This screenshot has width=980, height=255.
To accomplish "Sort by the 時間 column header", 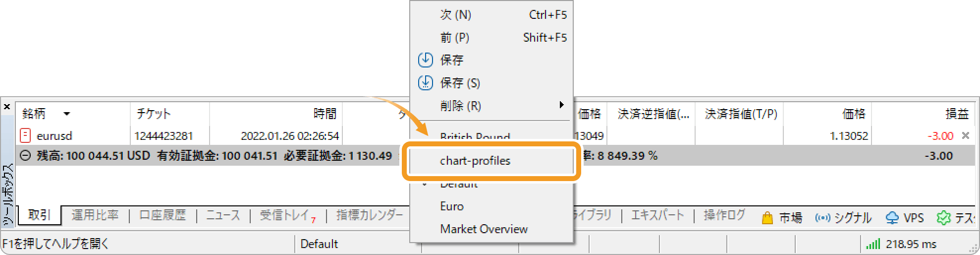I will (x=325, y=114).
